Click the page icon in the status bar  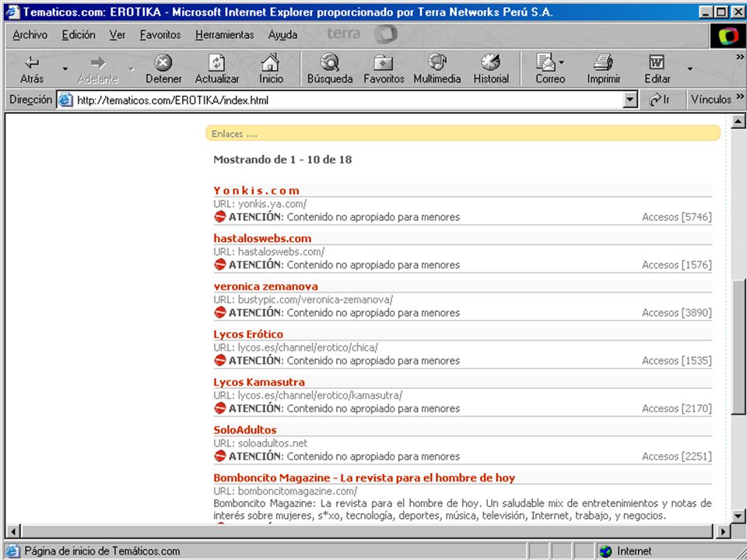pos(13,551)
